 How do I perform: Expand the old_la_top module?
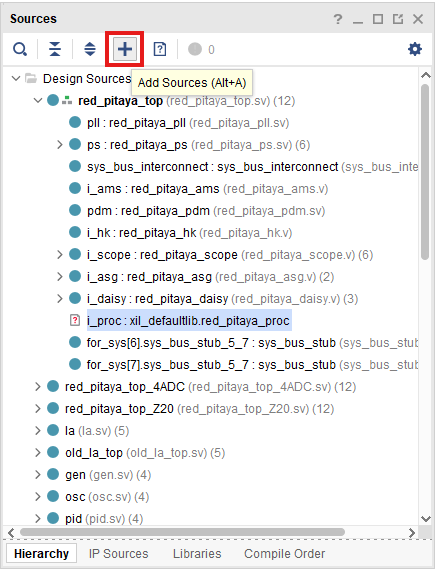(x=38, y=453)
